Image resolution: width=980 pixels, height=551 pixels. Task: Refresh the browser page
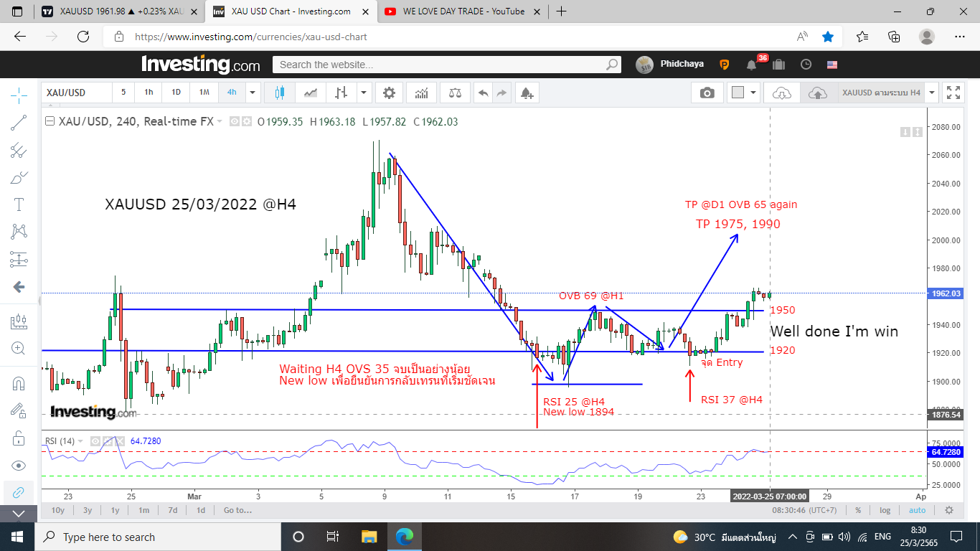point(83,37)
